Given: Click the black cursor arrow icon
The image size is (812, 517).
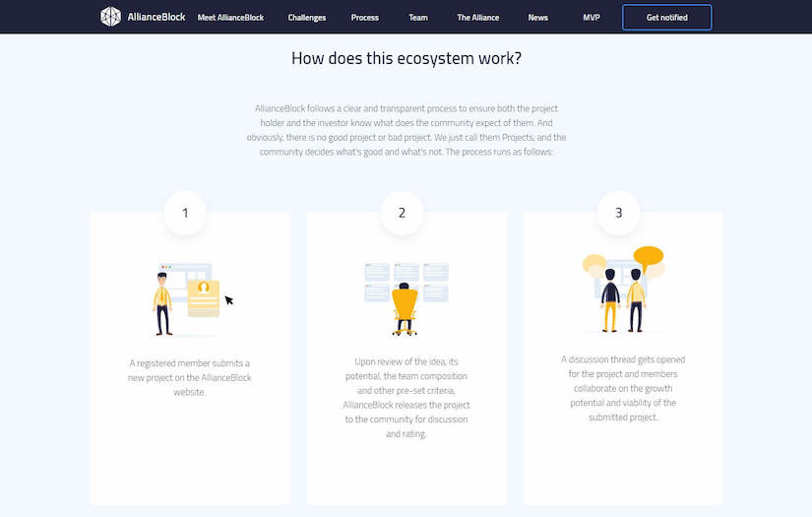Looking at the screenshot, I should click(229, 300).
